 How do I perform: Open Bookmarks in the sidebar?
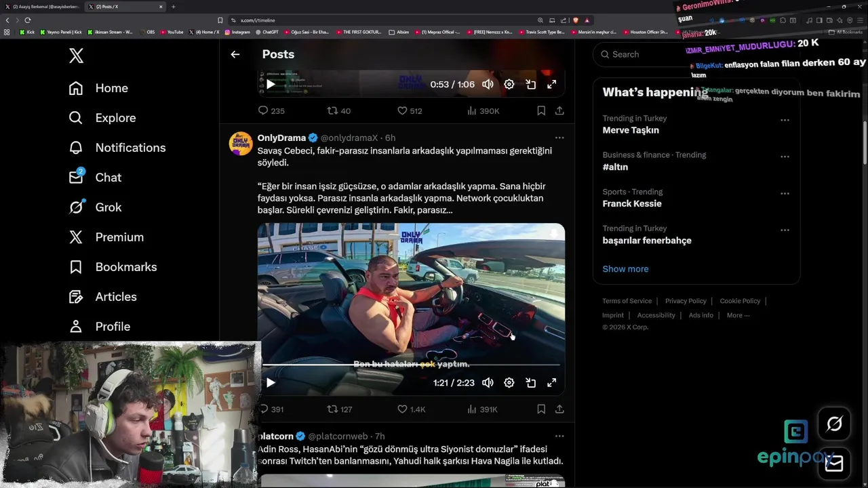(113, 267)
